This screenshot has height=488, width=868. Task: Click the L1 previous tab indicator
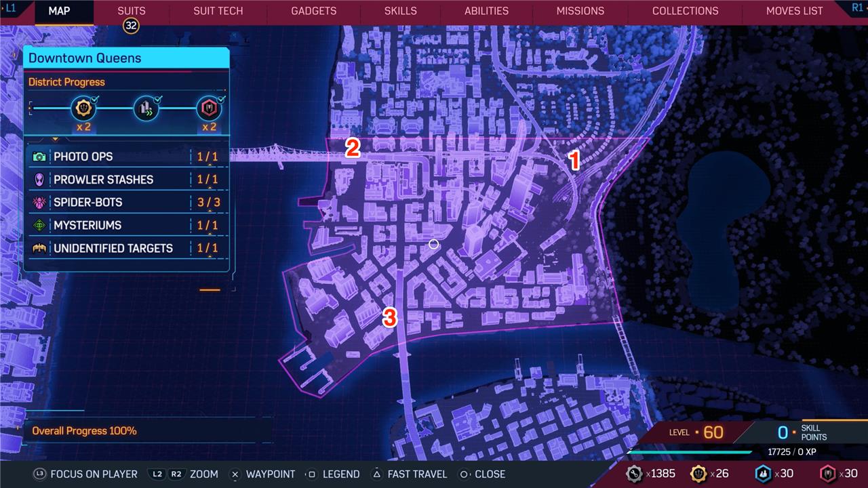(11, 8)
